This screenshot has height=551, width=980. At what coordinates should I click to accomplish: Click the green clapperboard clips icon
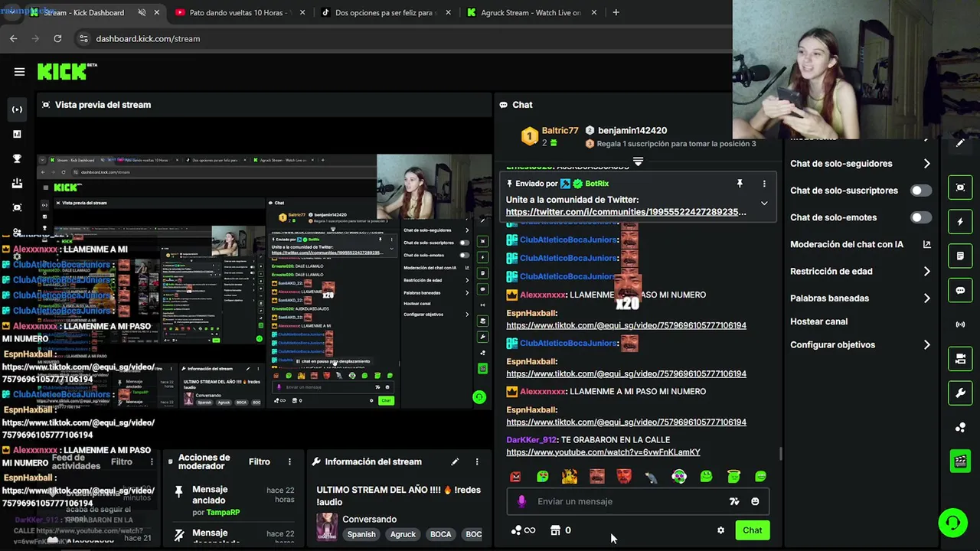tap(960, 461)
